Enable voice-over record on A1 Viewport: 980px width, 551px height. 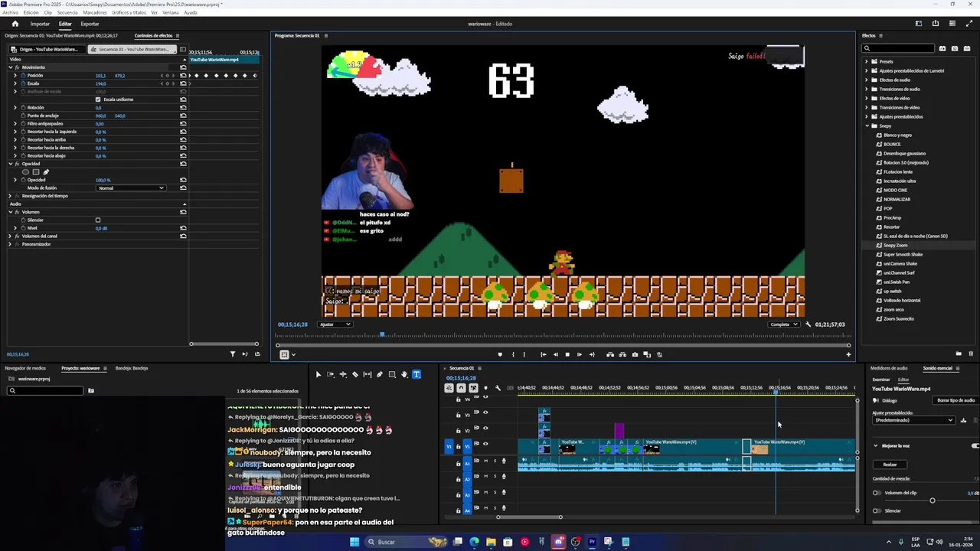pos(504,461)
